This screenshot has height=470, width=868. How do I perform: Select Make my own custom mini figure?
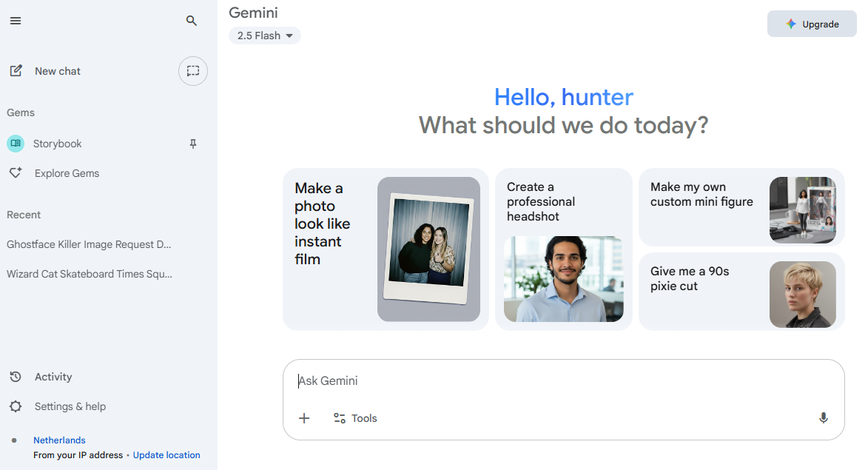(x=702, y=195)
